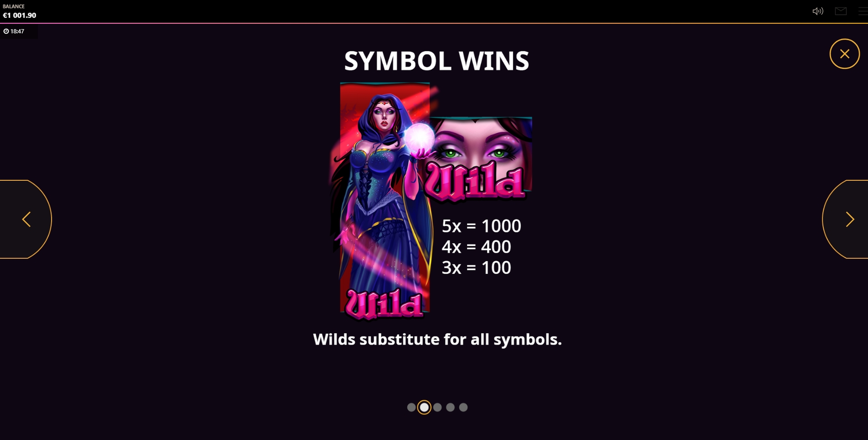Mute the game sound
Image resolution: width=868 pixels, height=440 pixels.
(818, 11)
